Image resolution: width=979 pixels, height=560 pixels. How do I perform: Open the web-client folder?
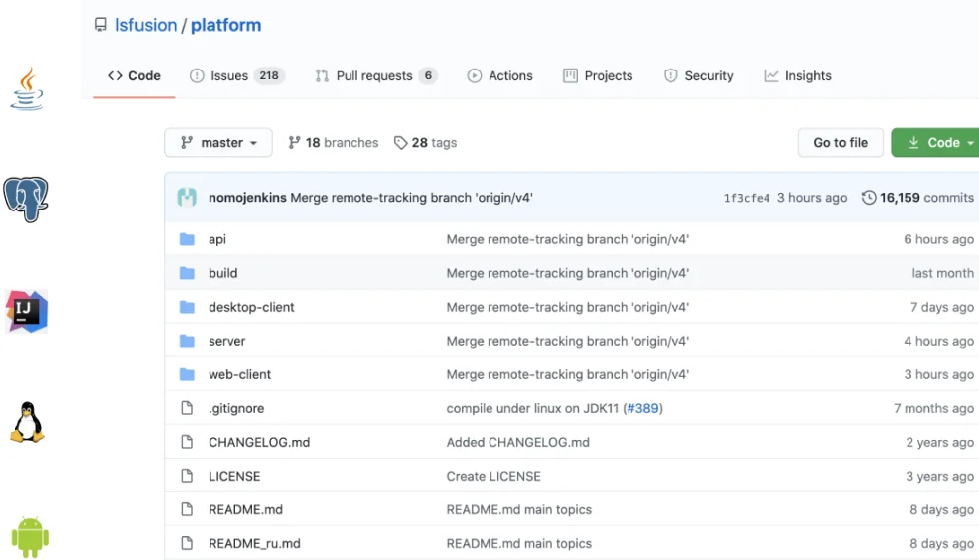pos(239,374)
